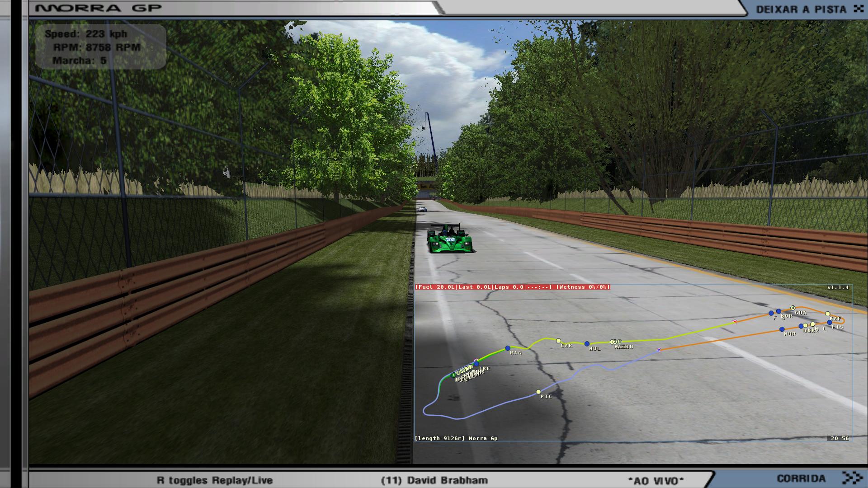Click the checkered flag arrow beside Corrida
The height and width of the screenshot is (488, 868).
click(852, 478)
